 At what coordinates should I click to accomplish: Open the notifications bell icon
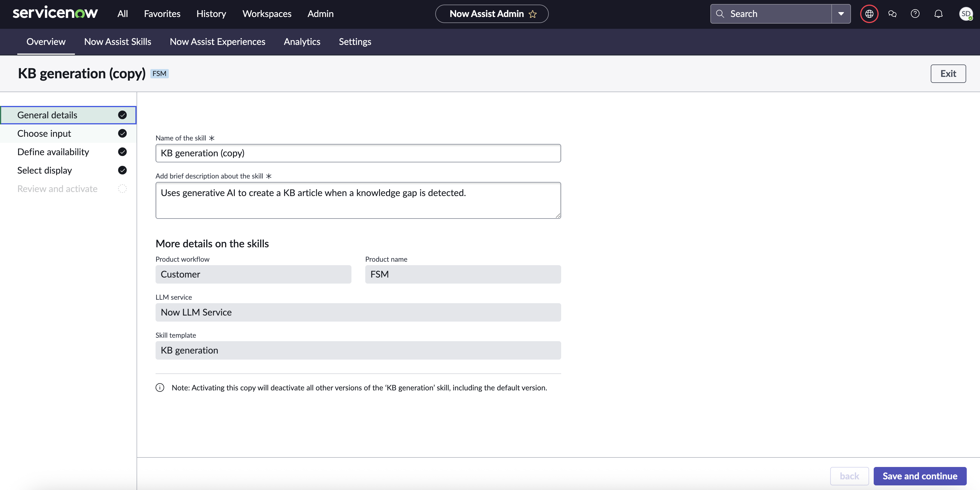pyautogui.click(x=939, y=14)
